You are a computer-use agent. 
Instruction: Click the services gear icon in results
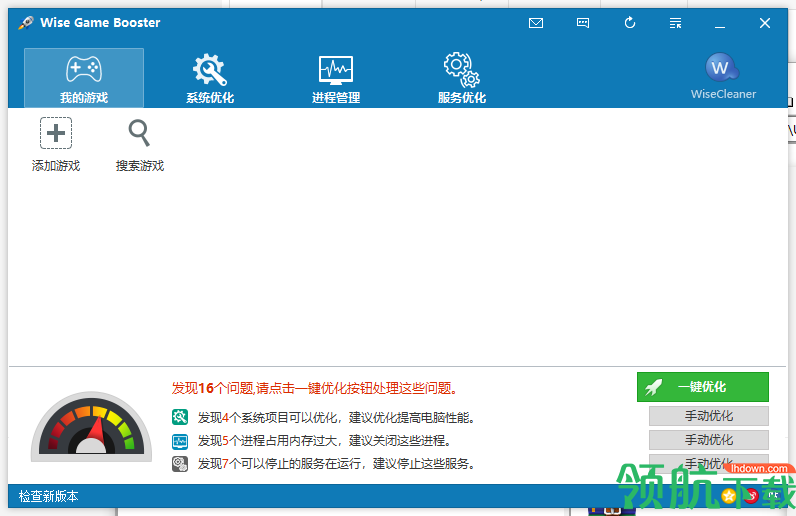(x=180, y=464)
